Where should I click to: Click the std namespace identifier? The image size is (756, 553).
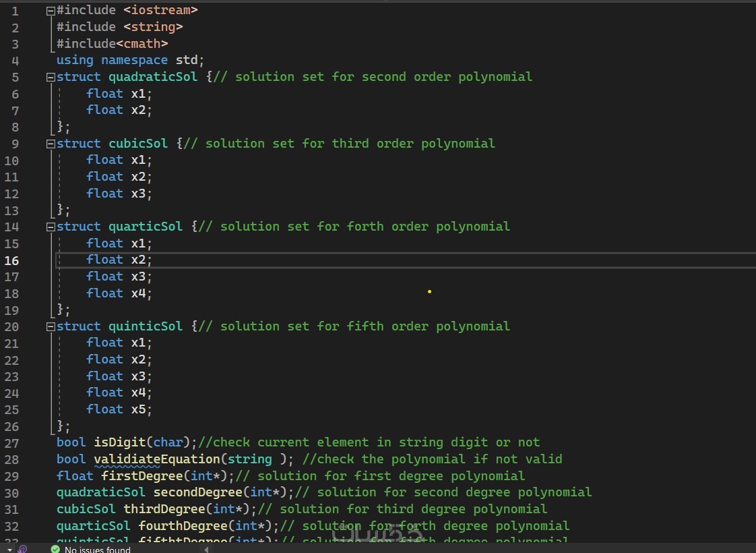186,60
